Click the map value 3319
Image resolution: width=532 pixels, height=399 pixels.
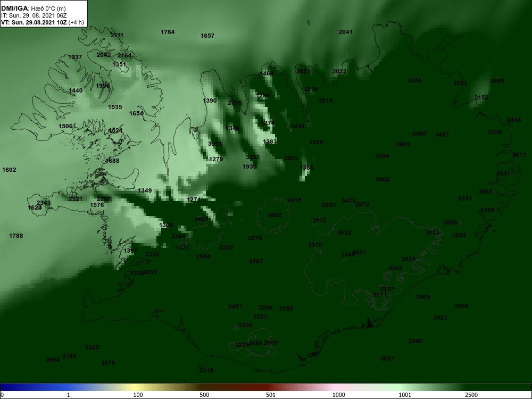point(206,370)
